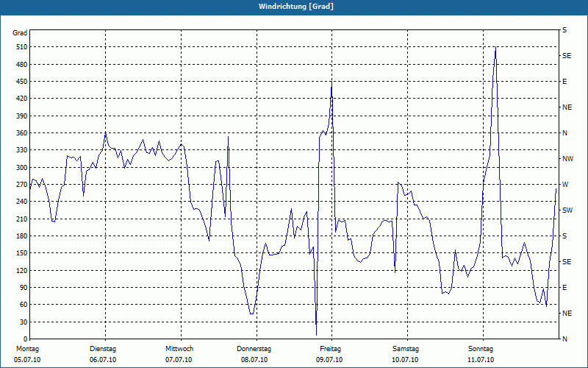Viewport: 588px width, 368px height.
Task: Click the "Montag" day label
Action: click(27, 349)
